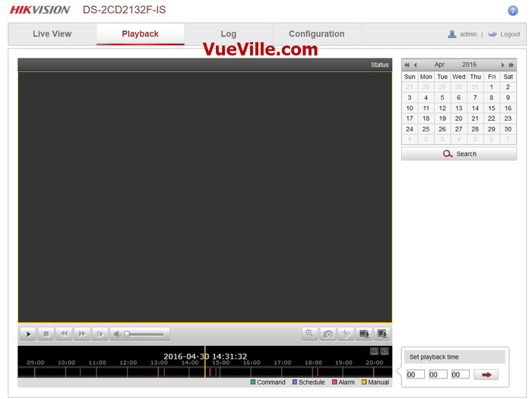The width and height of the screenshot is (532, 399).
Task: Start video clipping with scissors icon
Action: pos(346,334)
